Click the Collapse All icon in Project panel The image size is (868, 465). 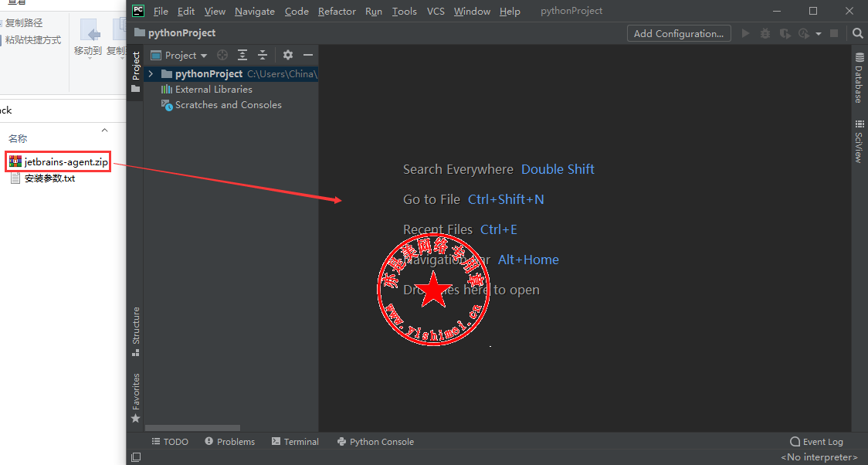point(263,55)
